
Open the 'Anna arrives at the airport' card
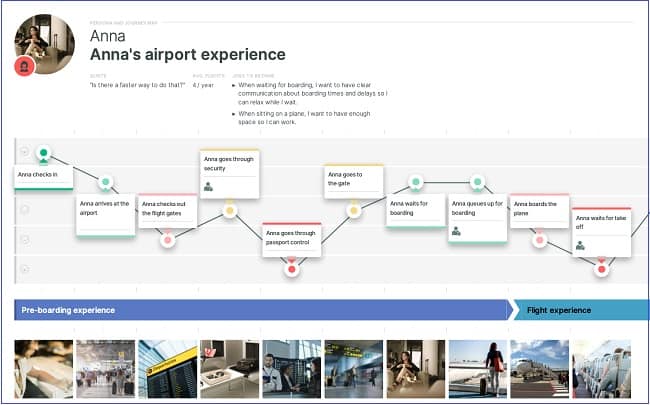[106, 216]
